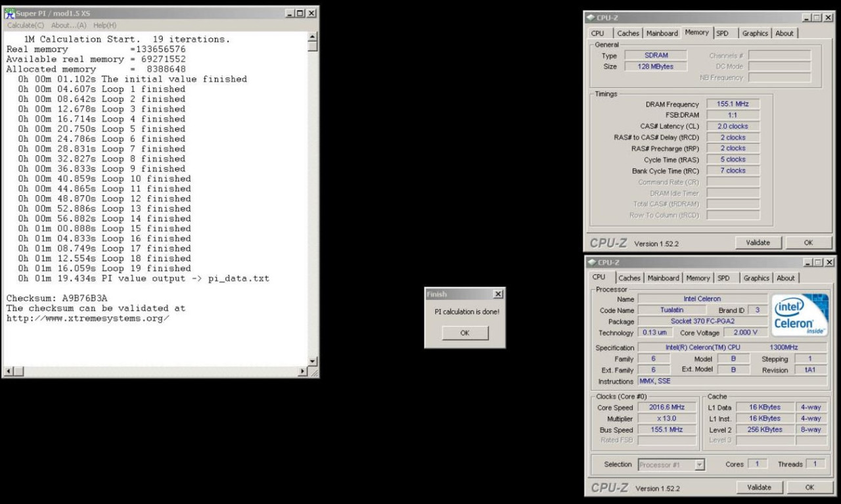Open Caches tab in upper CPU-Z window
The width and height of the screenshot is (841, 504).
click(x=628, y=34)
